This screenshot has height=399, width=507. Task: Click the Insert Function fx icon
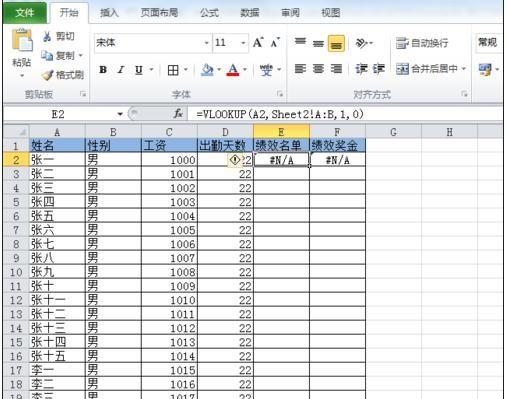click(x=178, y=114)
